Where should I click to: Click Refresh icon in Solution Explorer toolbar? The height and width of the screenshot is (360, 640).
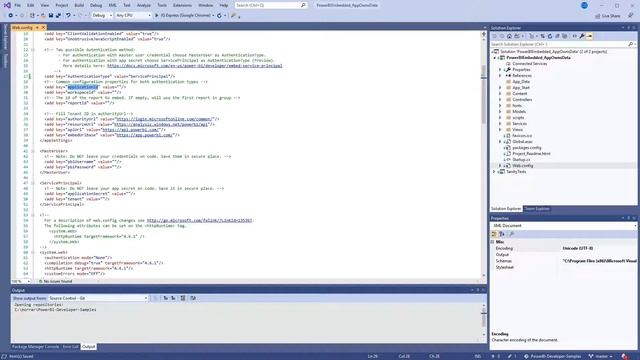click(x=550, y=36)
